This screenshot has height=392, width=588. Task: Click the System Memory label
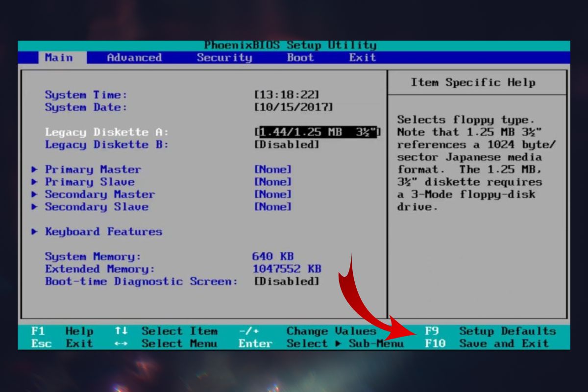click(93, 257)
